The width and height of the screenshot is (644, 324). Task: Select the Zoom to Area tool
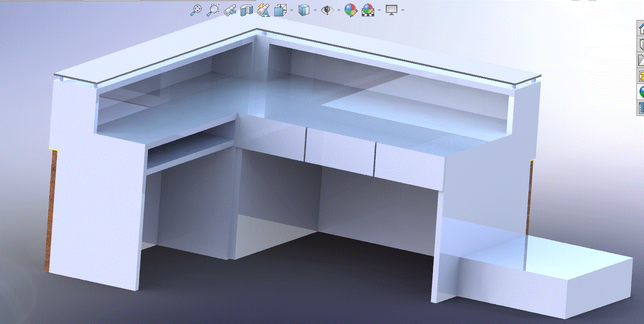213,10
